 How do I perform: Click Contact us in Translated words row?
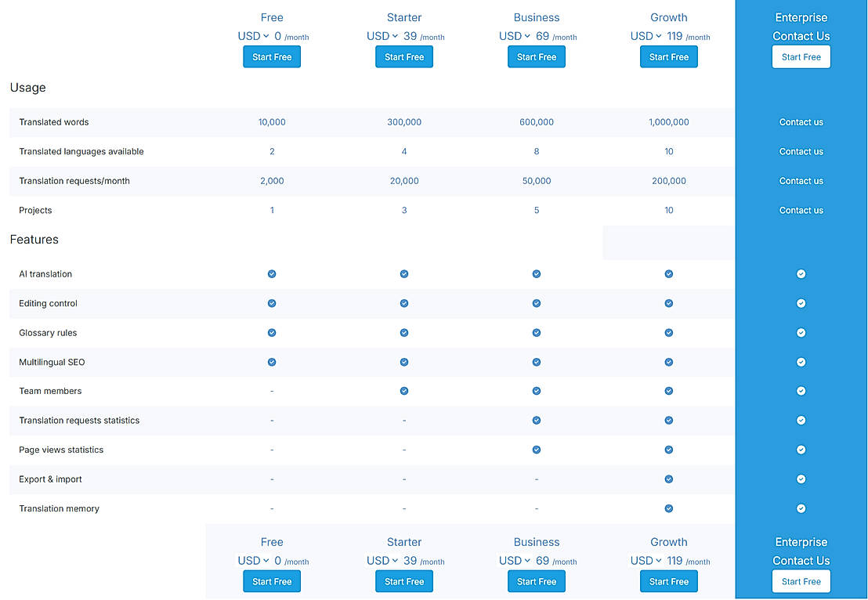[x=801, y=122]
